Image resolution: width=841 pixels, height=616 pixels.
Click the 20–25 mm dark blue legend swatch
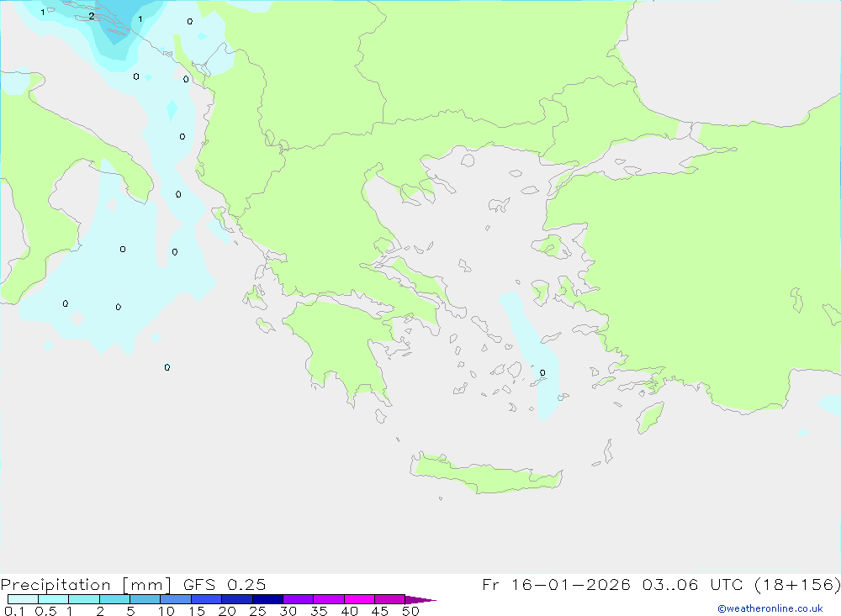pos(236,599)
